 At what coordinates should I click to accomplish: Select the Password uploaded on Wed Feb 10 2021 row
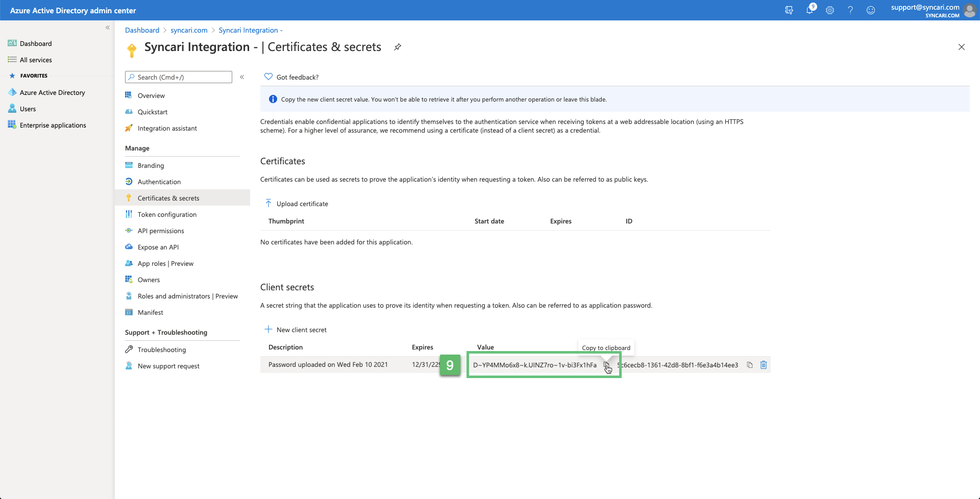click(x=516, y=365)
